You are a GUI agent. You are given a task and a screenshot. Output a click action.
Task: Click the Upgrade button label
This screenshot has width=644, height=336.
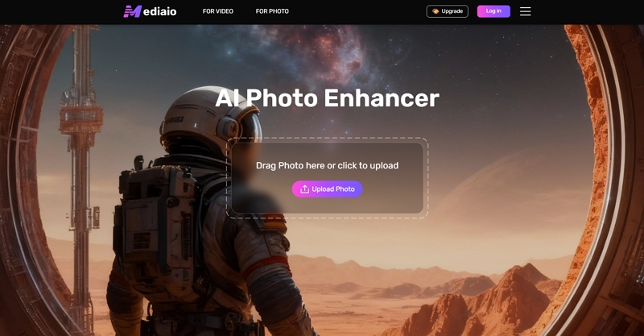point(452,11)
